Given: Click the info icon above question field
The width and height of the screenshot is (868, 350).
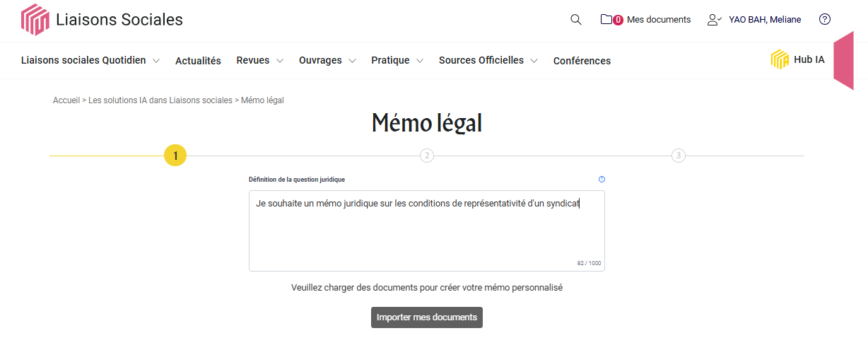Looking at the screenshot, I should click(x=602, y=180).
